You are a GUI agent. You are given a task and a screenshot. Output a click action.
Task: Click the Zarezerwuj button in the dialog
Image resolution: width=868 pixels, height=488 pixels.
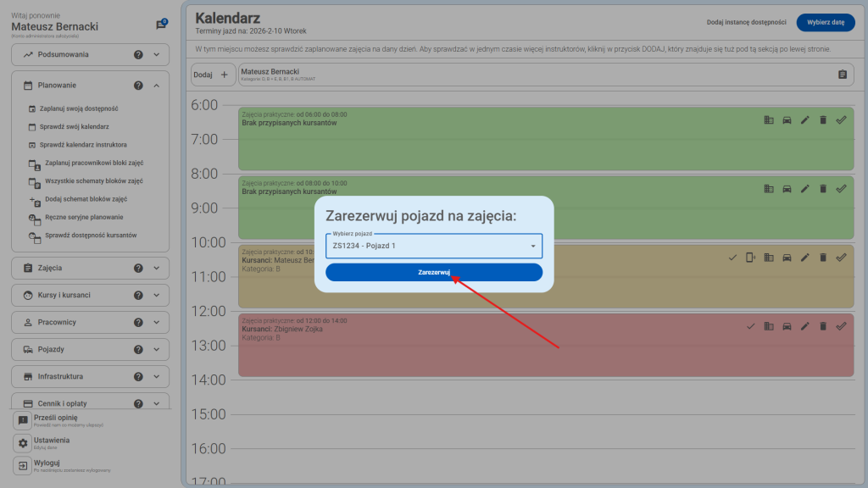point(433,272)
